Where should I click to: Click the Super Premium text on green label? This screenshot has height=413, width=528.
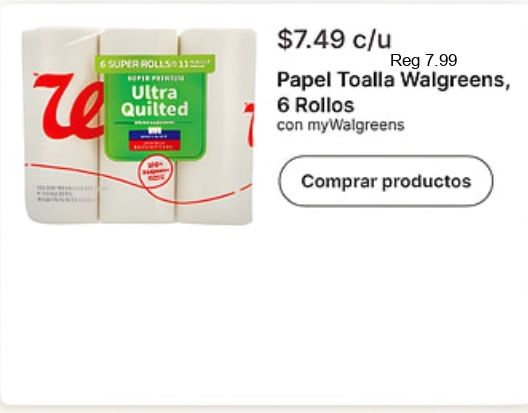tap(156, 78)
